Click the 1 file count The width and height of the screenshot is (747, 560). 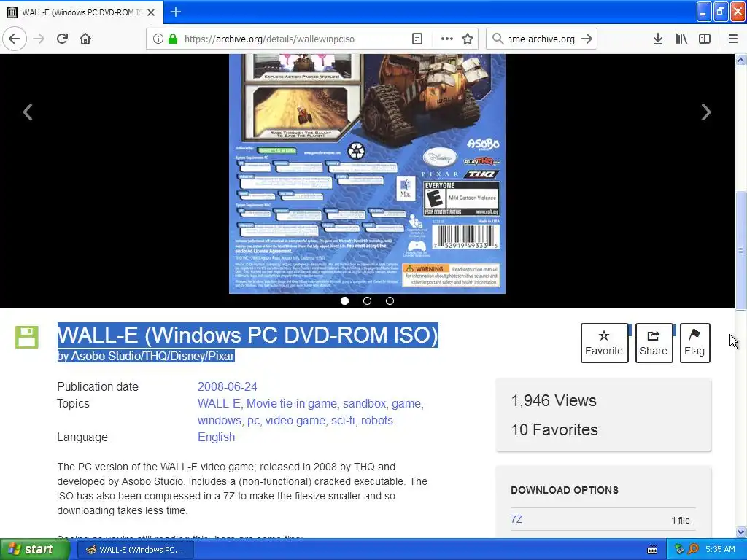click(x=681, y=520)
